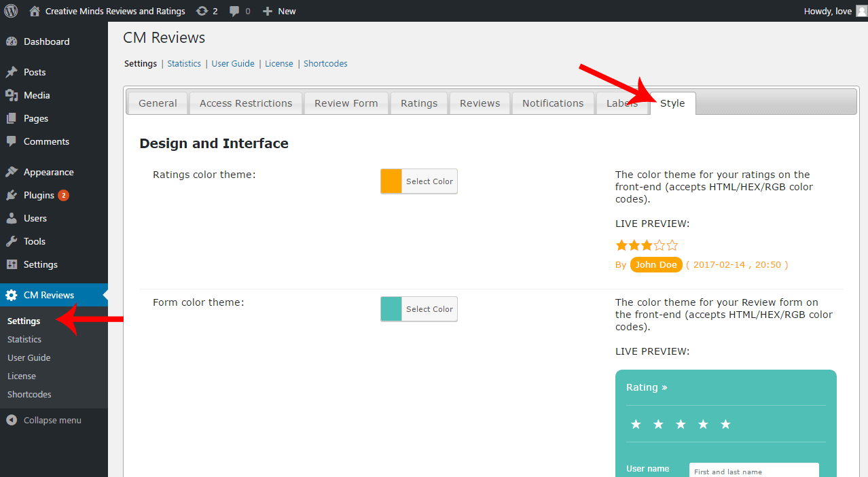Click the Users person icon
Image resolution: width=868 pixels, height=477 pixels.
[12, 218]
